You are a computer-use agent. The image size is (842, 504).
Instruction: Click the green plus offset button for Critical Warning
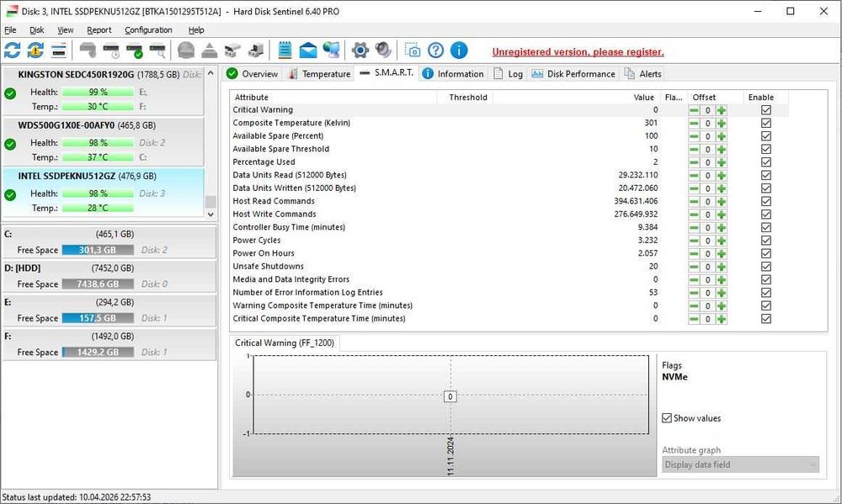pyautogui.click(x=722, y=110)
